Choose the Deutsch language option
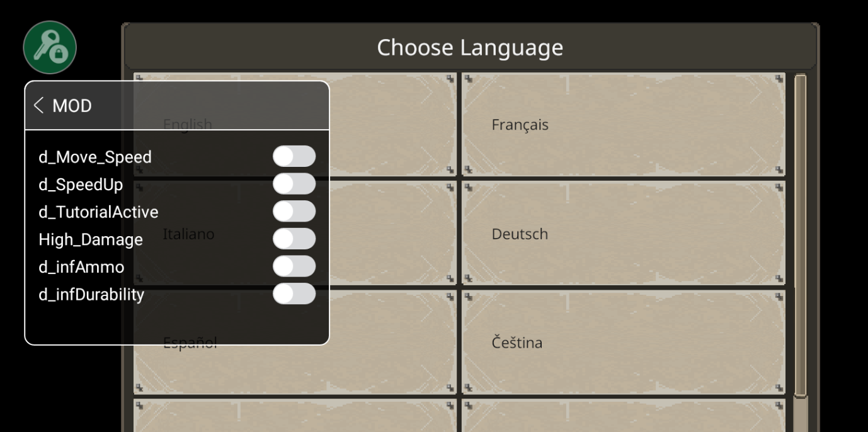 click(x=624, y=234)
